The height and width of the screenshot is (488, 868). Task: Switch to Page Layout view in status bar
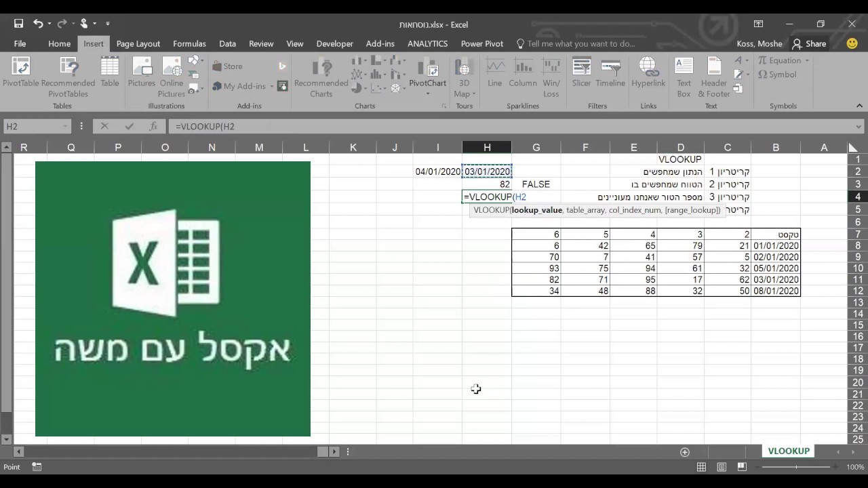[722, 467]
